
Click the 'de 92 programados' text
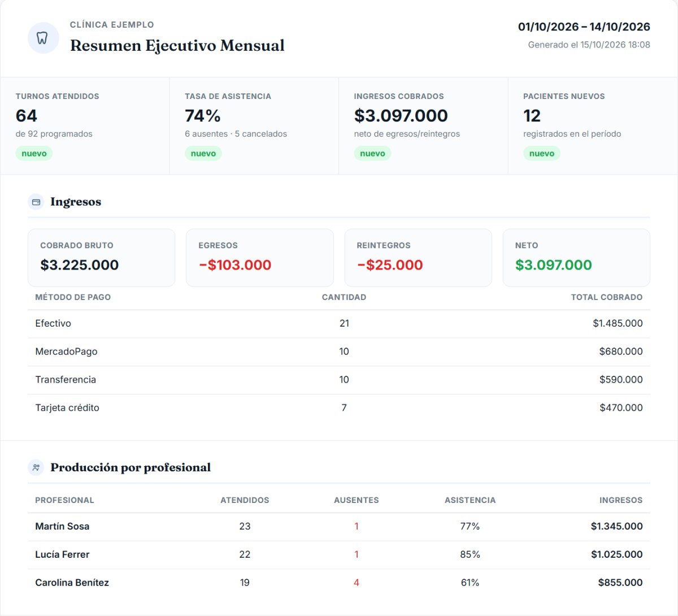[x=54, y=134]
